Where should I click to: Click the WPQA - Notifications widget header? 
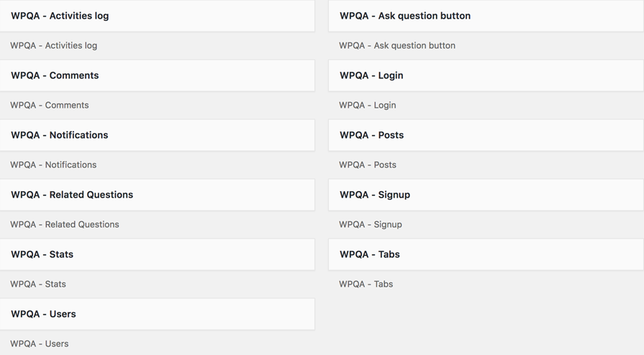(158, 135)
